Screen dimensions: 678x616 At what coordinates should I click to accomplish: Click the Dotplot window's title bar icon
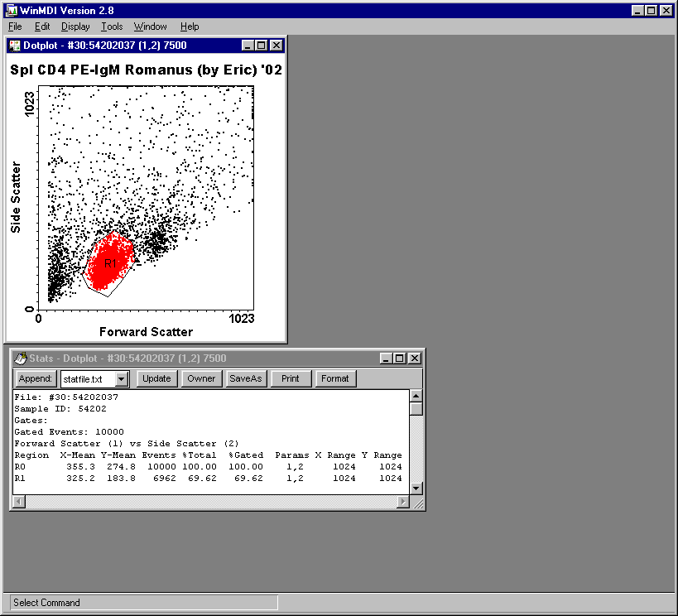15,46
